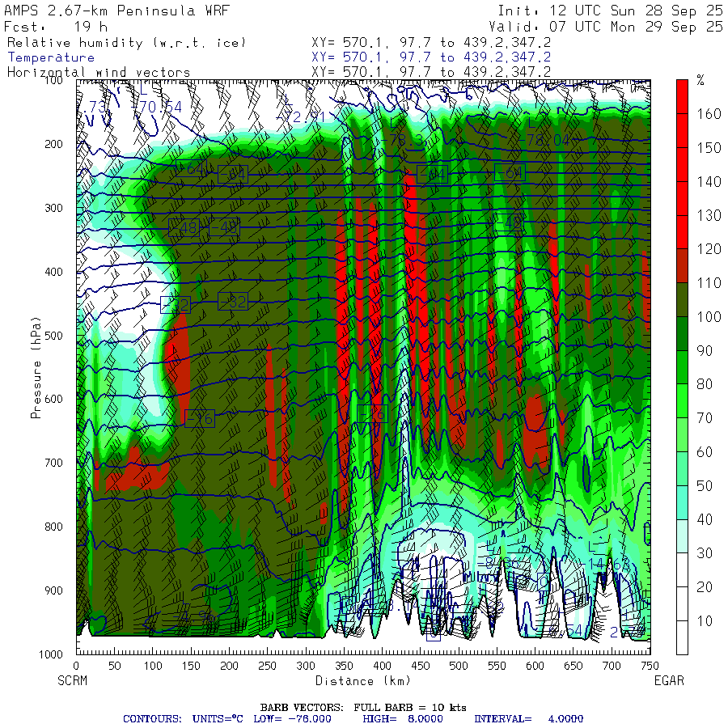Click the 500 hPa pressure tick label

(x=54, y=335)
